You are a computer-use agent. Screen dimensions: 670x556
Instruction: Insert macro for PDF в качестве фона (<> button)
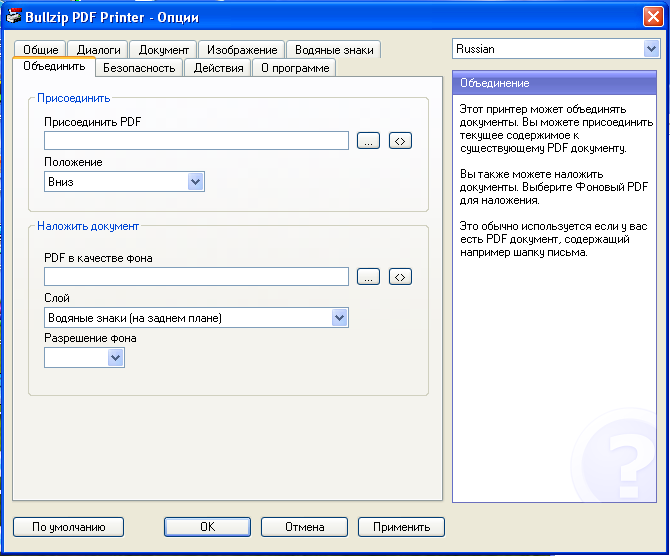point(400,277)
